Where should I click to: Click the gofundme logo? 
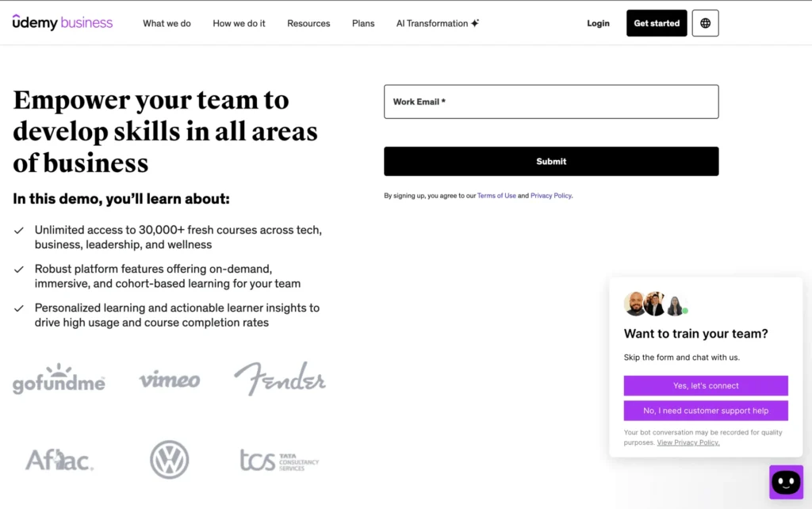59,379
